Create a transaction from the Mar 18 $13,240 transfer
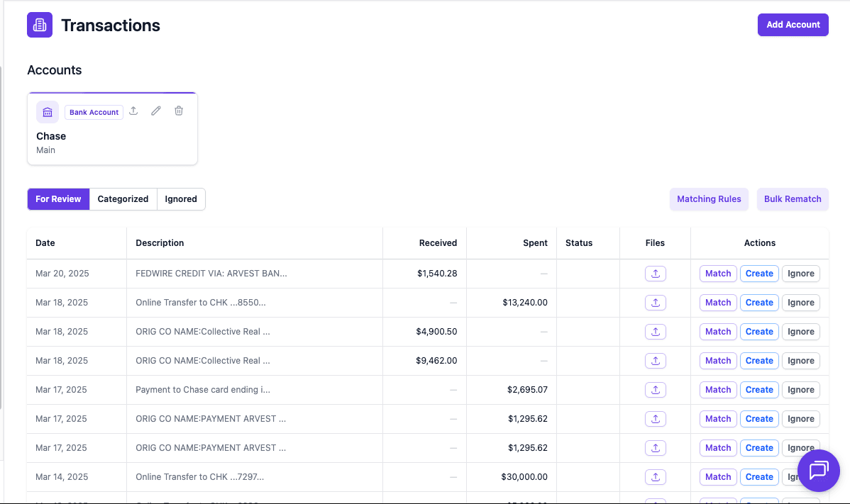The image size is (850, 504). point(759,302)
